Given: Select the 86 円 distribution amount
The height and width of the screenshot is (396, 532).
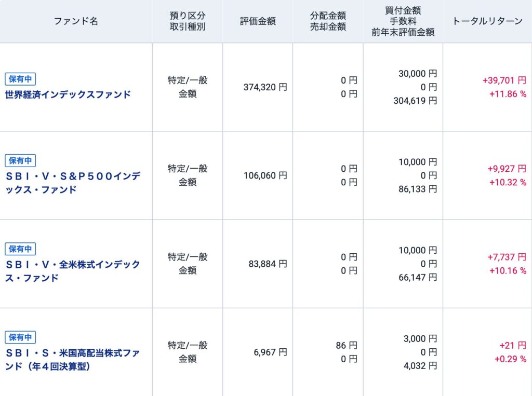Looking at the screenshot, I should (347, 345).
